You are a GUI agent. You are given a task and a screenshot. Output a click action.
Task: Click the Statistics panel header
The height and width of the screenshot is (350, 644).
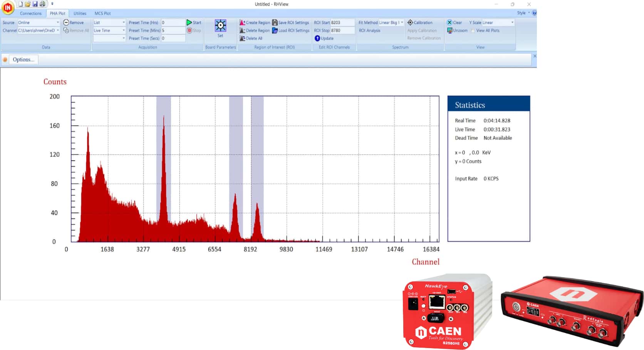[489, 104]
